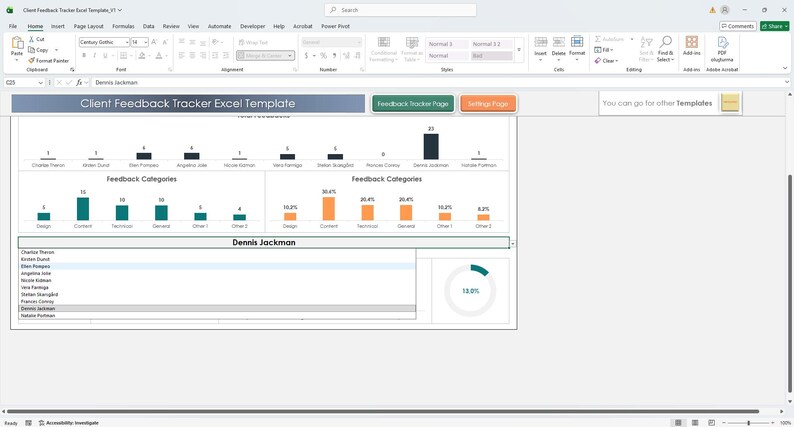Click the zoom slider in the status bar
794x427 pixels.
click(748, 422)
